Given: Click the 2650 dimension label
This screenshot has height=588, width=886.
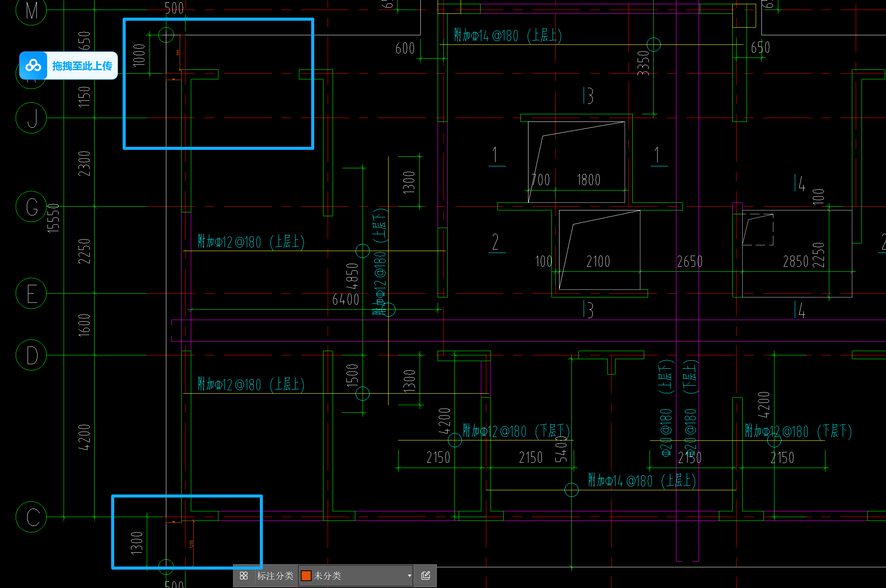Looking at the screenshot, I should (x=689, y=262).
